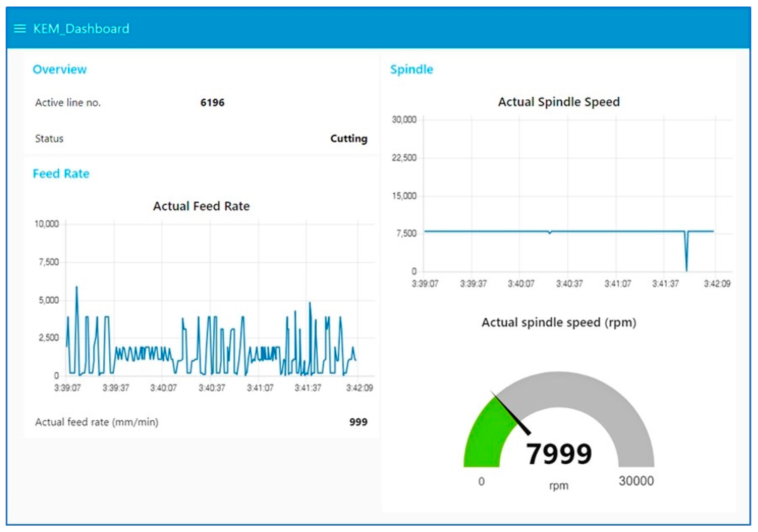Click the Feed Rate section heading
758x532 pixels.
click(x=61, y=174)
